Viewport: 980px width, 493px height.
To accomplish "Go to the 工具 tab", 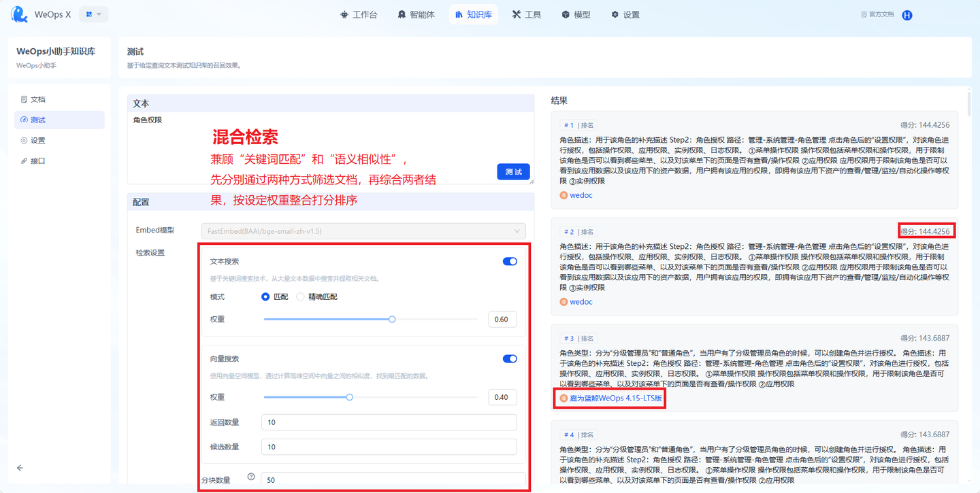I will (527, 14).
